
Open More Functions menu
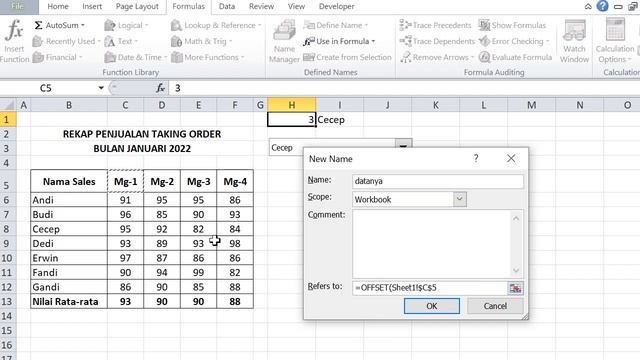208,57
